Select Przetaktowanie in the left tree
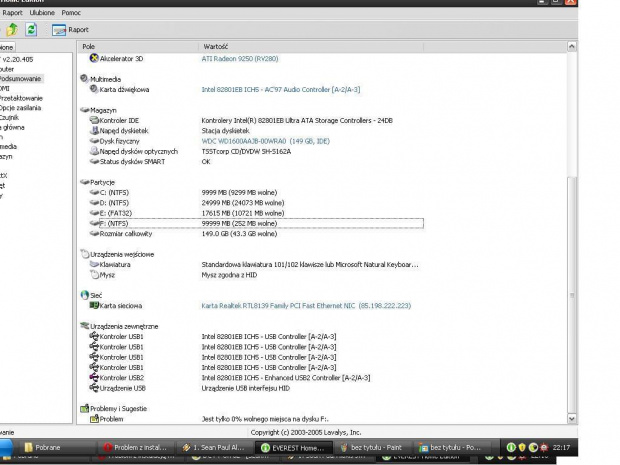Image resolution: width=620 pixels, height=465 pixels. coord(21,98)
